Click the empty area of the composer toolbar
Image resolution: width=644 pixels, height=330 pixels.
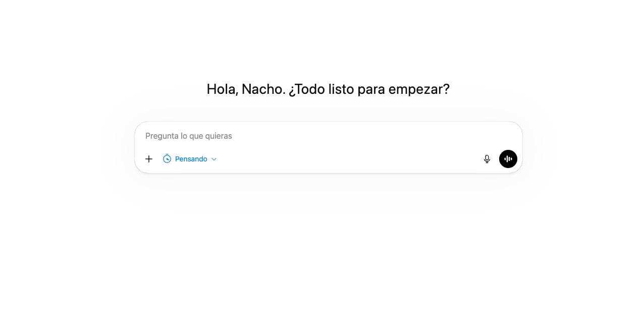click(x=348, y=159)
